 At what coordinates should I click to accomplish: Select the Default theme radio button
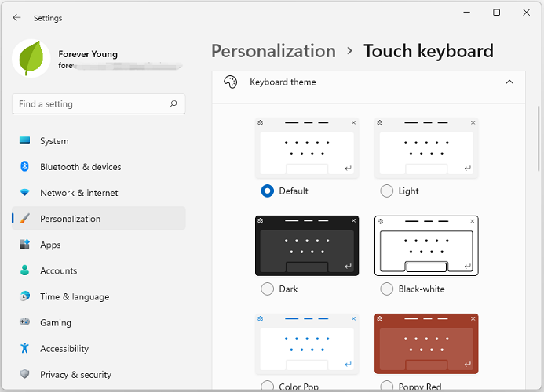coord(267,191)
